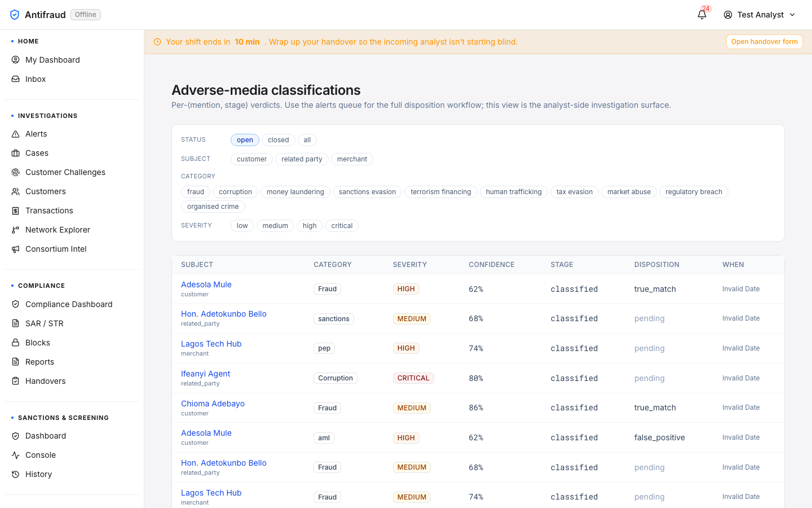Click the Customers people icon
Screen dimensions: 812x508
[16, 191]
